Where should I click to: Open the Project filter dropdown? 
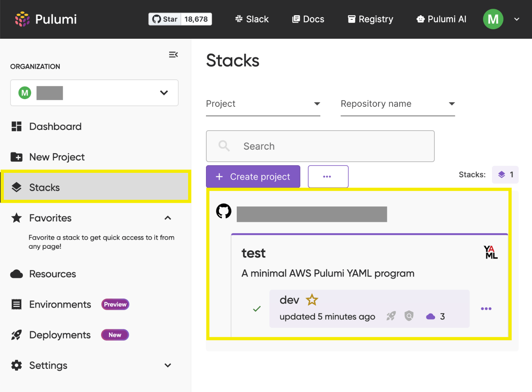point(263,104)
